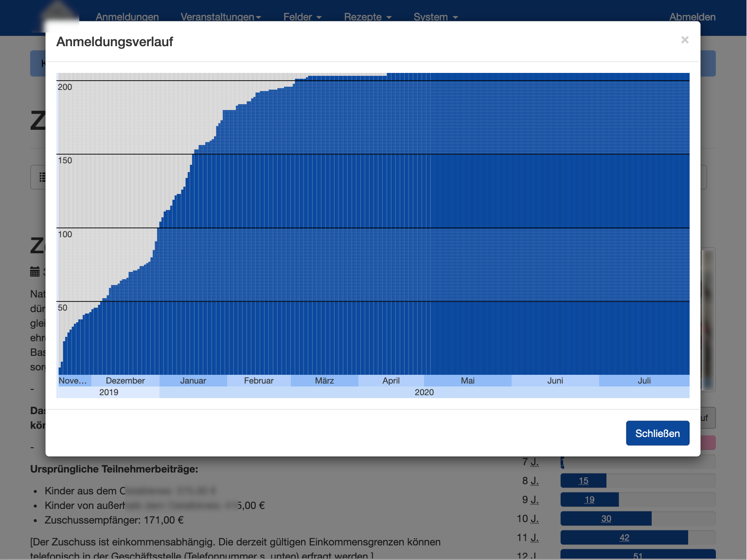Select the Juli month on the timeline
The image size is (747, 560).
pyautogui.click(x=644, y=381)
